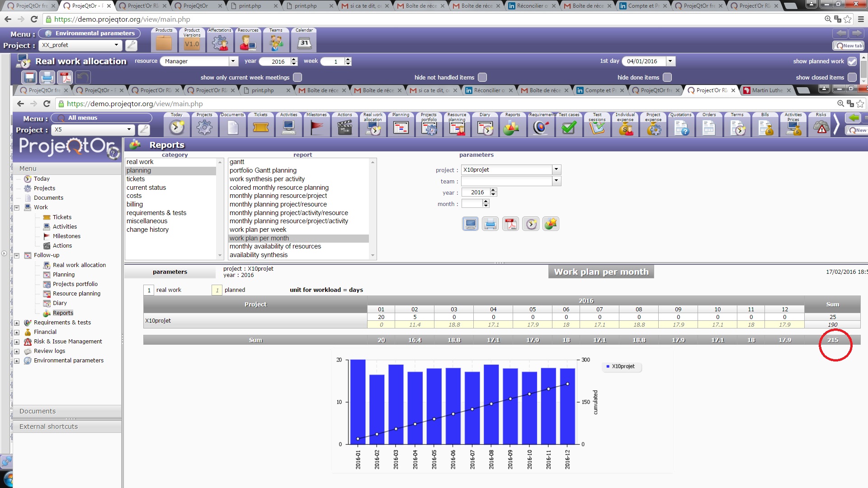Toggle show planned work checkbox
868x488 pixels.
852,61
